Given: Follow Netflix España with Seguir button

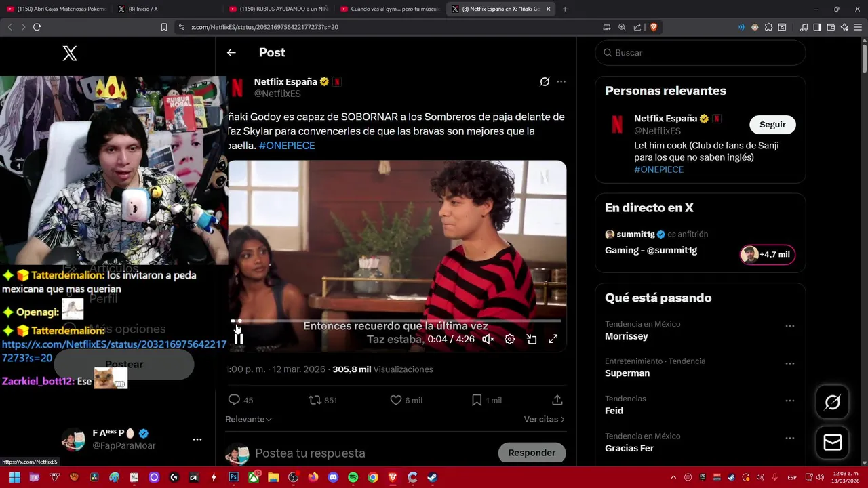Looking at the screenshot, I should [x=772, y=125].
